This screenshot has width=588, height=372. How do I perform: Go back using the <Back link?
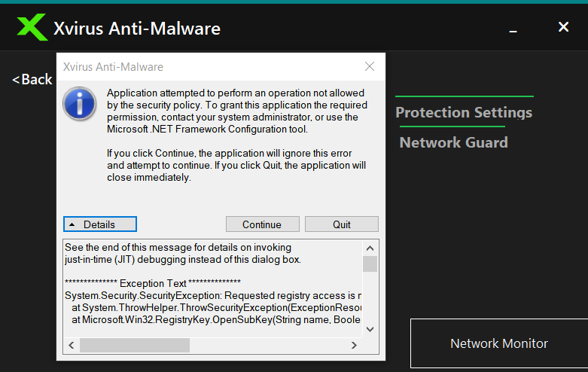[x=32, y=79]
